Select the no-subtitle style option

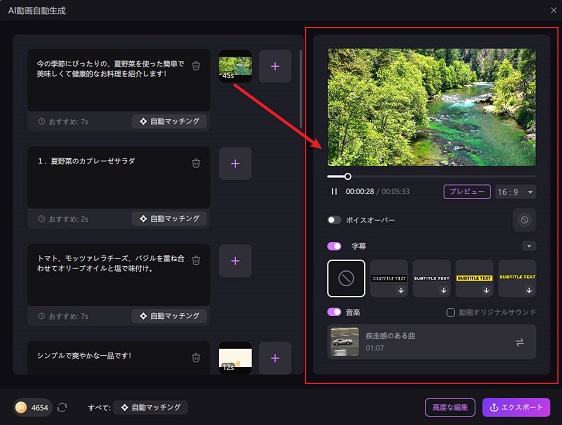click(x=346, y=278)
